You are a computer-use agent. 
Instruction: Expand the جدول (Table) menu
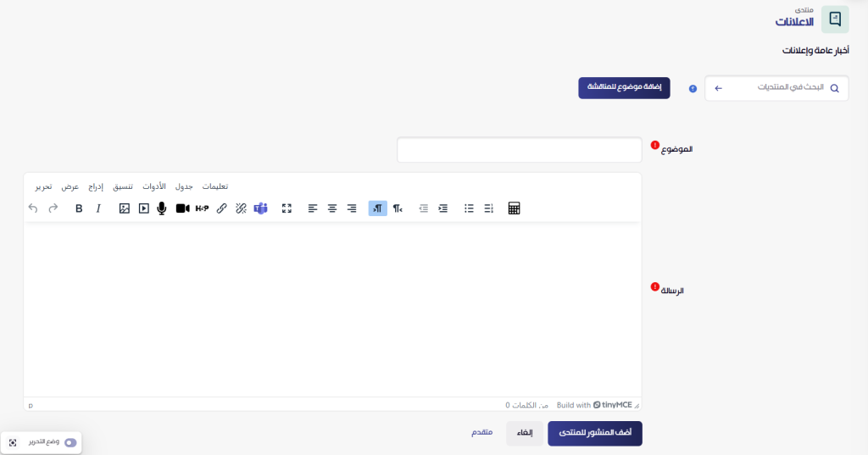[x=184, y=186]
